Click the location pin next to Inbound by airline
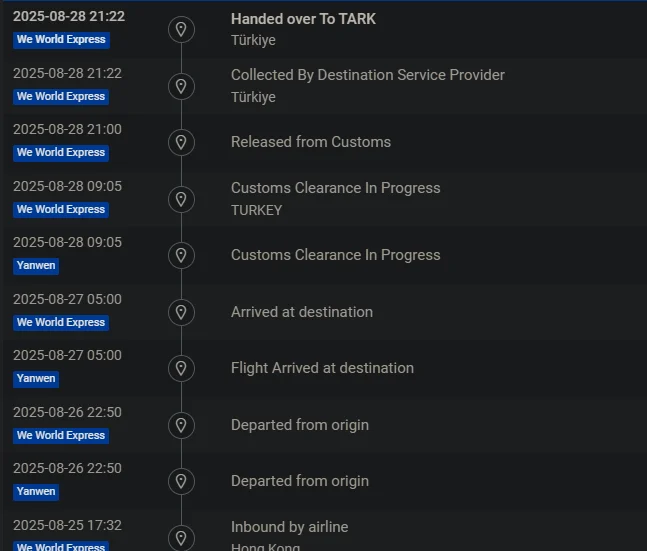Screen dimensions: 647x551 click(x=181, y=537)
